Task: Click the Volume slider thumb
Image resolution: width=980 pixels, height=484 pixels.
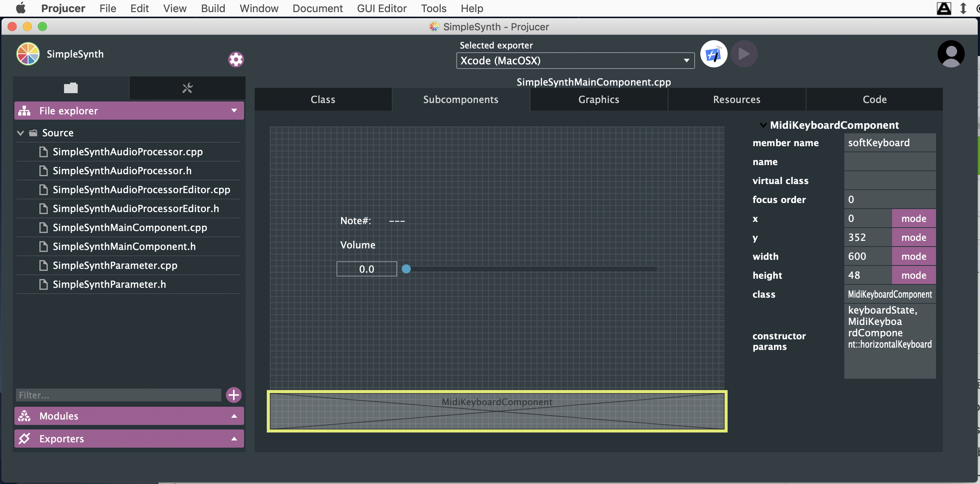Action: click(x=406, y=269)
